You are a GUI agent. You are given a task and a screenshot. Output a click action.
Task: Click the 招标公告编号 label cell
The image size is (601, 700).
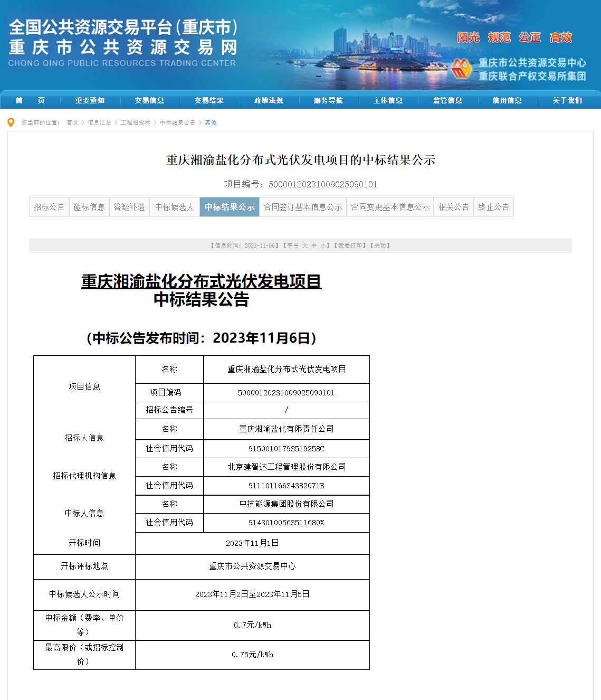pyautogui.click(x=169, y=410)
